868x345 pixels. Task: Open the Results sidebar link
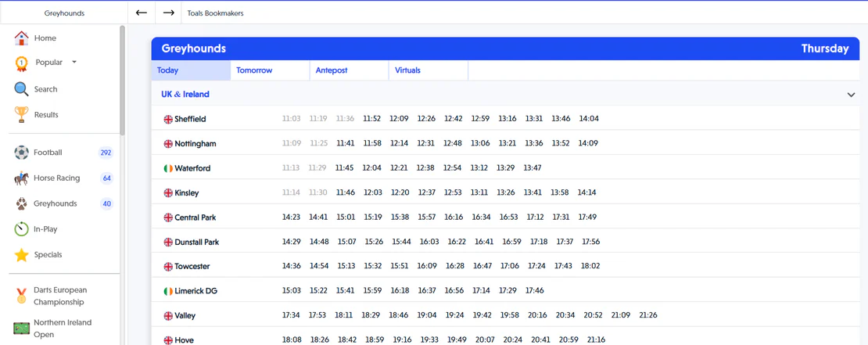click(46, 115)
